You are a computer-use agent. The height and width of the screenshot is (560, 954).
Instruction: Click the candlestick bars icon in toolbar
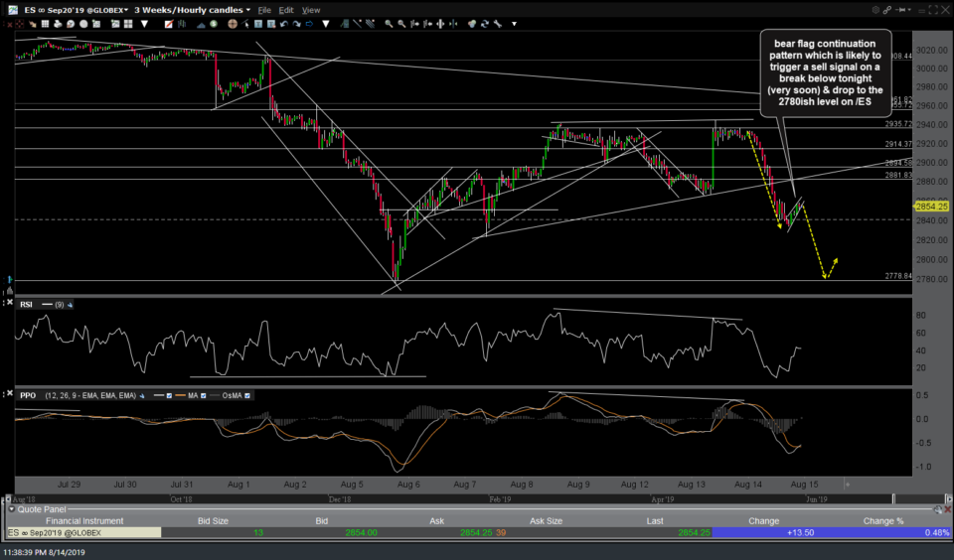click(182, 24)
